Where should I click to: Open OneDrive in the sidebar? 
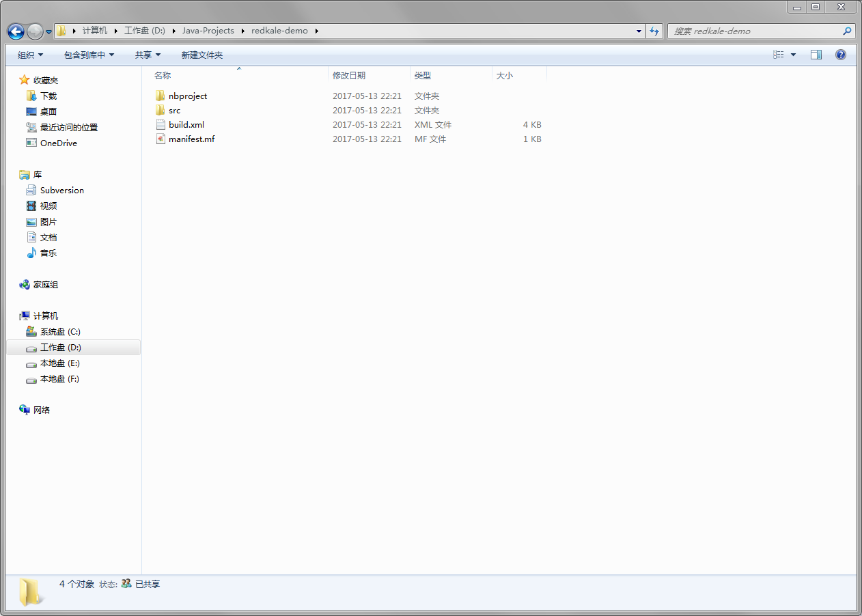point(58,143)
